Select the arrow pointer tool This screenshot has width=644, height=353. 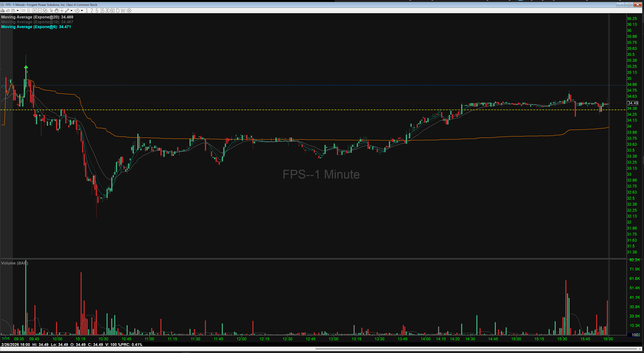tap(51, 11)
